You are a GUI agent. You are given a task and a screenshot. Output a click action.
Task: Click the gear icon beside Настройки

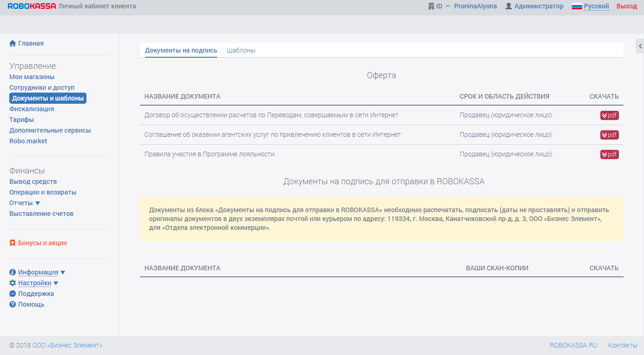coord(13,283)
